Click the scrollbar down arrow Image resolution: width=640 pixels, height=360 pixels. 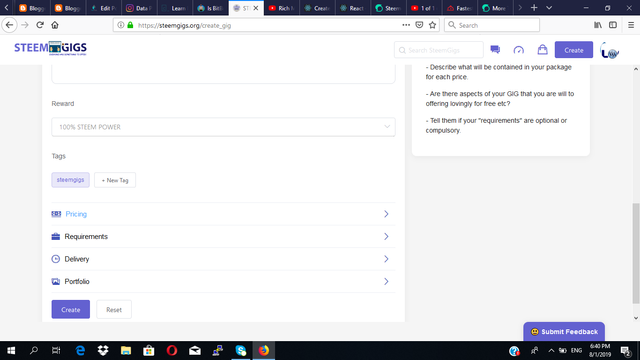636,318
